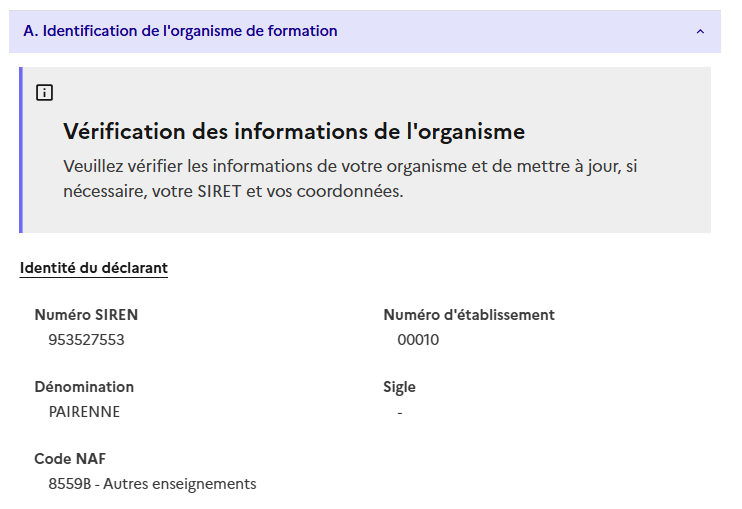
Task: Collapse section A using the chevron arrow
Action: point(699,31)
